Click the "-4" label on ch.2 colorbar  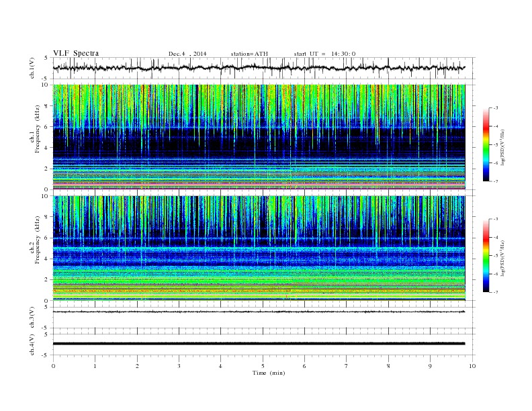pos(496,237)
